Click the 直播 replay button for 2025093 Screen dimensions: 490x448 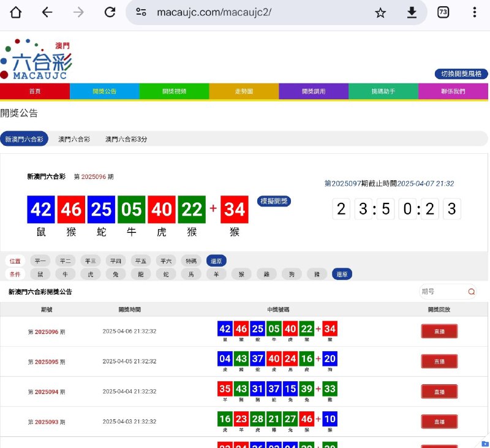tap(439, 422)
